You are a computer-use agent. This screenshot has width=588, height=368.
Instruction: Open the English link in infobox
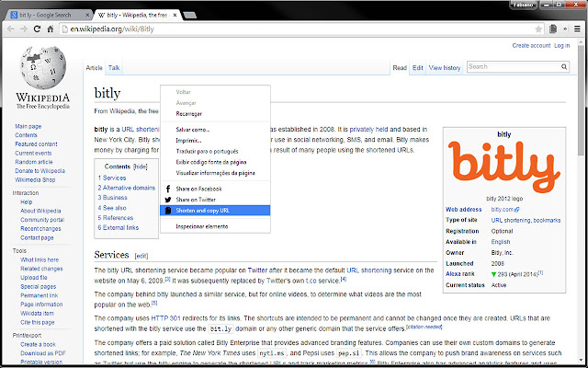pos(501,242)
